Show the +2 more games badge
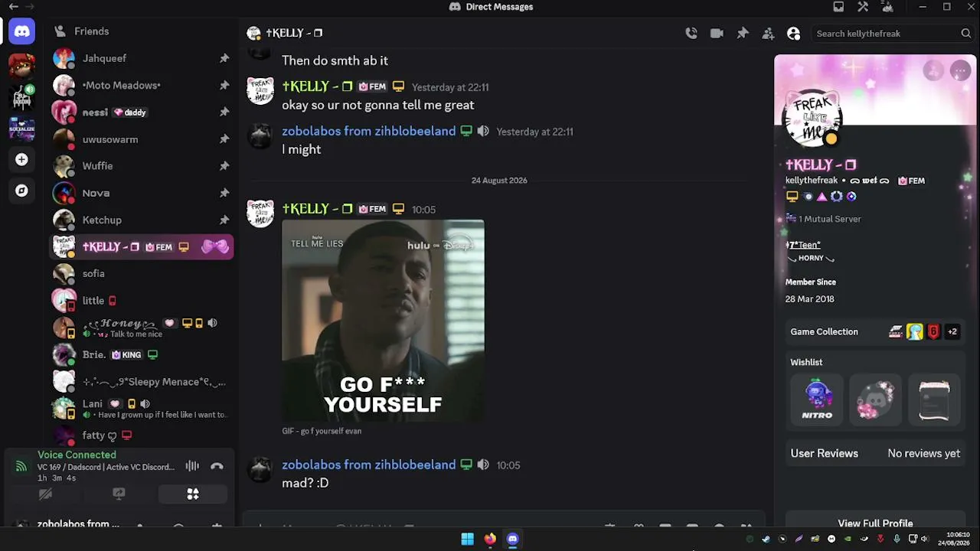Screen dimensions: 980x551 [952, 331]
